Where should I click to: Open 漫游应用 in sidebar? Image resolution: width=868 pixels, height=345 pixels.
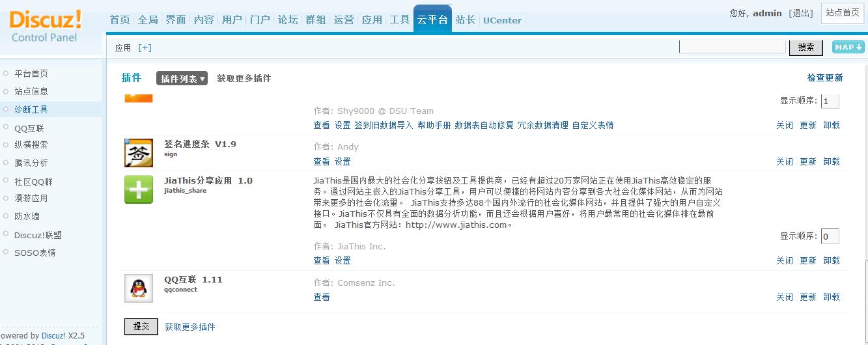pyautogui.click(x=31, y=198)
